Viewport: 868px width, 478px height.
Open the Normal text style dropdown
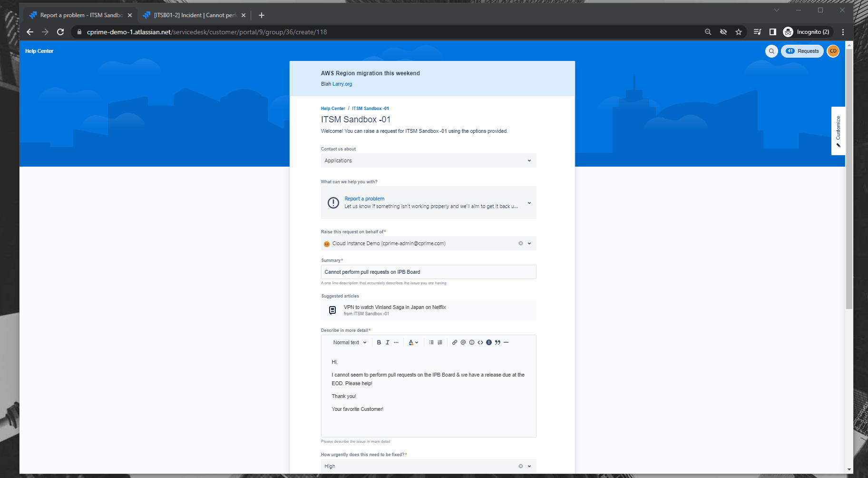(350, 342)
